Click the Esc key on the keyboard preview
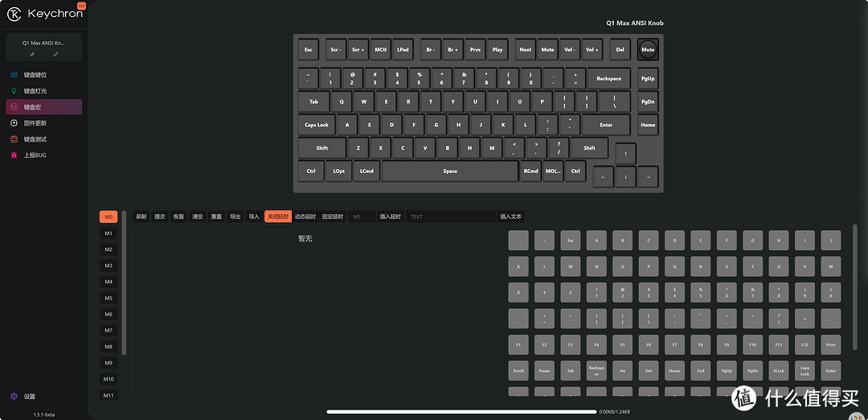This screenshot has height=420, width=868. 309,49
